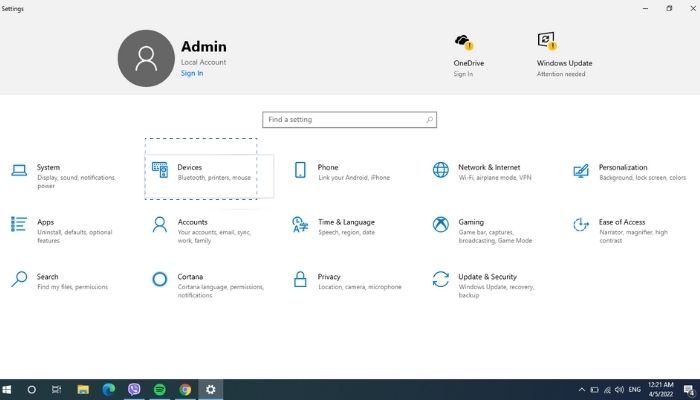Open the Windows Start menu

[x=7, y=390]
